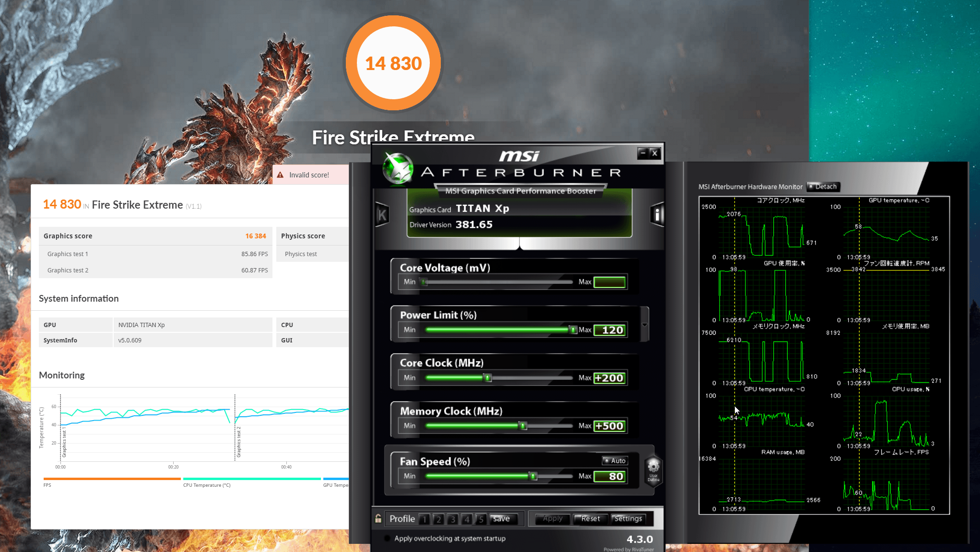980x552 pixels.
Task: Click the Physics test row
Action: point(313,254)
